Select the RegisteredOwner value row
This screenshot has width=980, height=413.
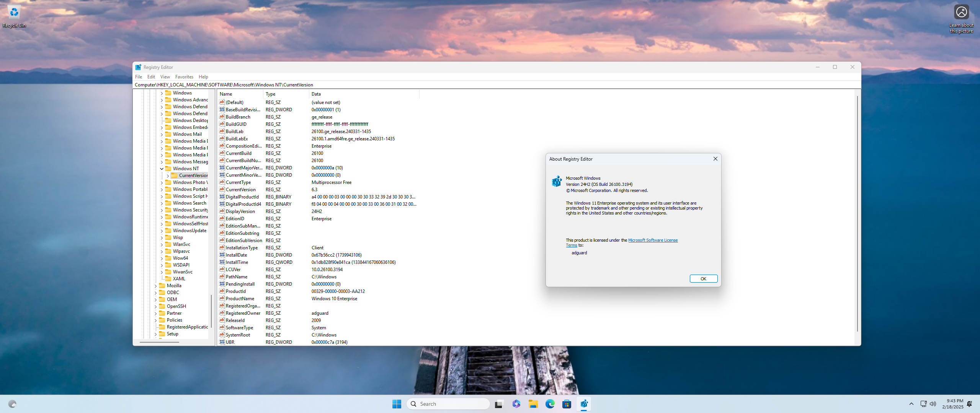(318, 313)
